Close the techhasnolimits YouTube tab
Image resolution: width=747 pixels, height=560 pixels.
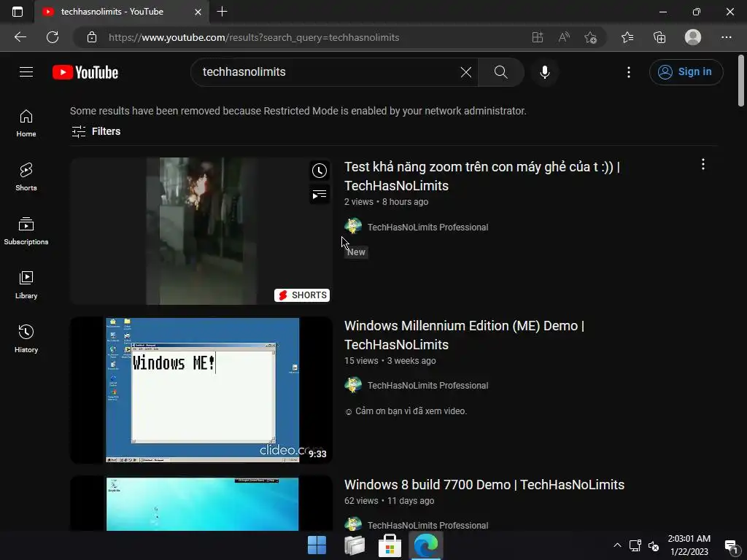point(198,12)
